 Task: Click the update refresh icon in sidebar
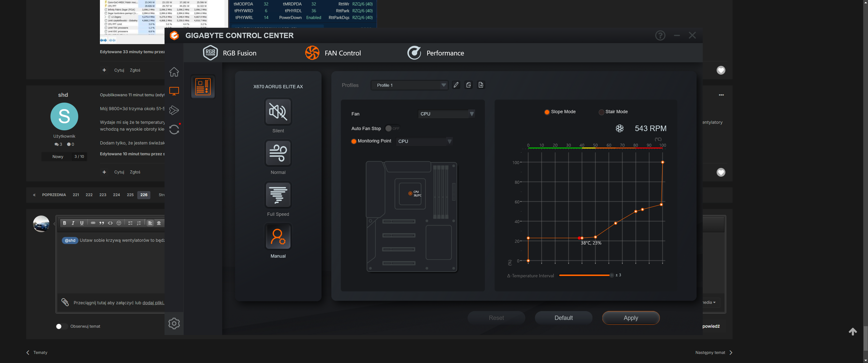pyautogui.click(x=174, y=129)
